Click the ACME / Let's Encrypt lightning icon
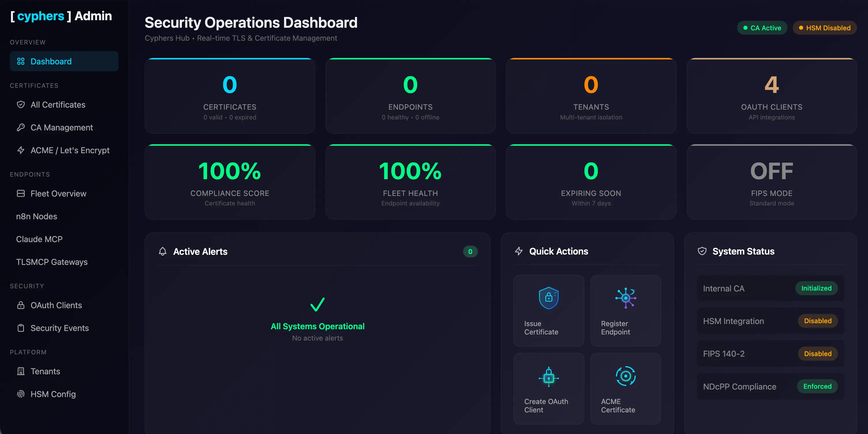Screen dimensions: 868x434 click(21, 150)
